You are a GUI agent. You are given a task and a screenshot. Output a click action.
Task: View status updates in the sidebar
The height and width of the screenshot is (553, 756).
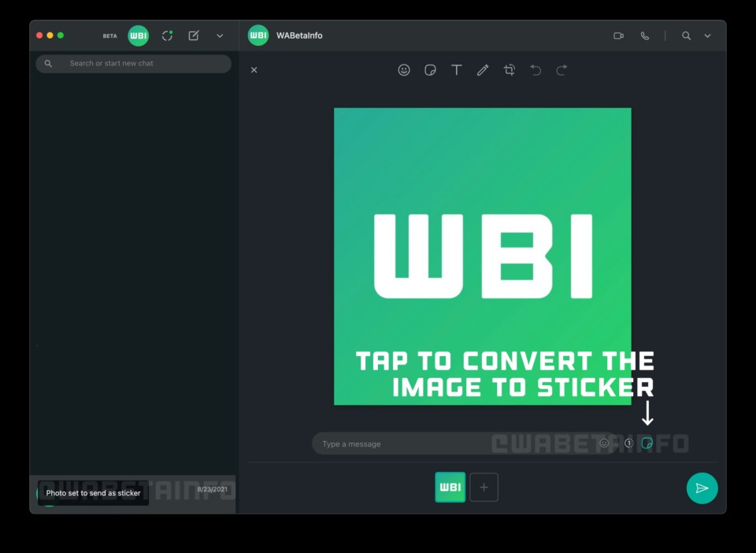click(167, 35)
